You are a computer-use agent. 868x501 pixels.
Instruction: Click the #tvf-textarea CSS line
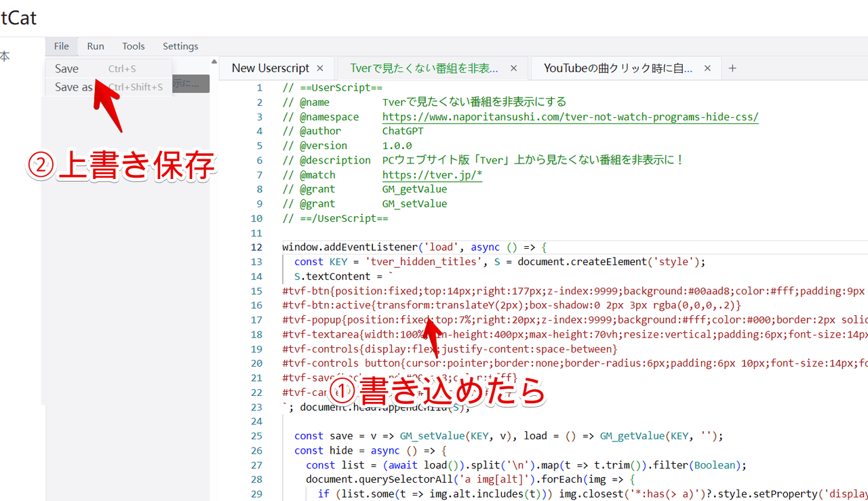[x=575, y=334]
